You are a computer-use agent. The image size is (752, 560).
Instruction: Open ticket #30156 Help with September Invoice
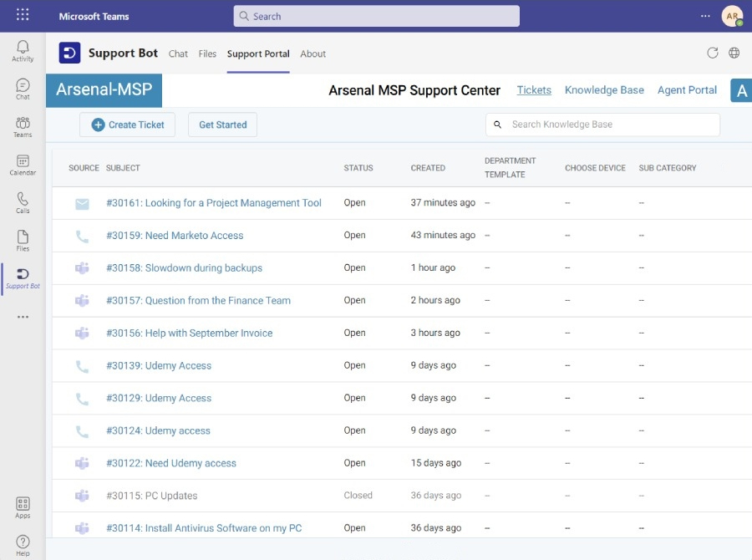(x=189, y=333)
